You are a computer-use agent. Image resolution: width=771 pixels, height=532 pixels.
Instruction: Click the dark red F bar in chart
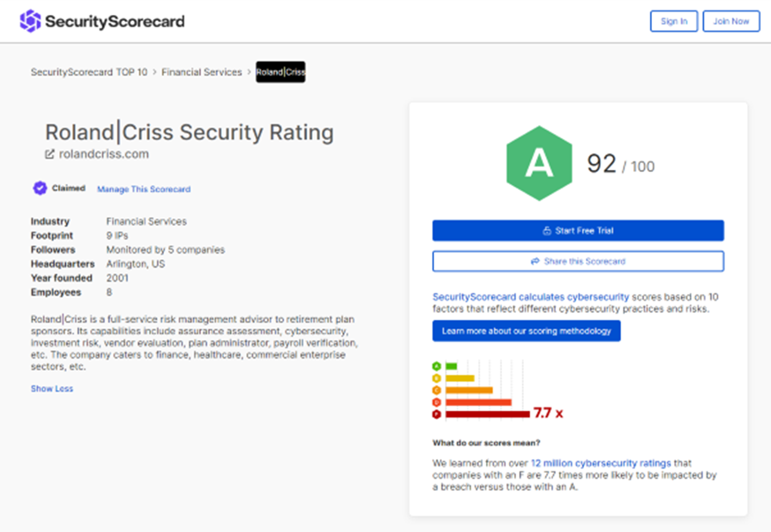click(x=487, y=414)
